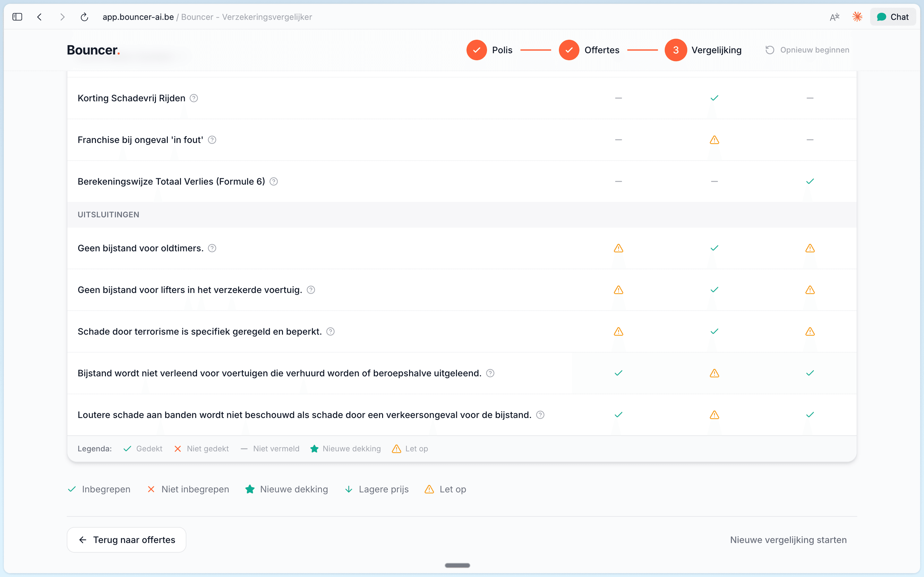The height and width of the screenshot is (577, 924).
Task: Click the restart arrow next to Opnieuw beginnen
Action: [770, 50]
